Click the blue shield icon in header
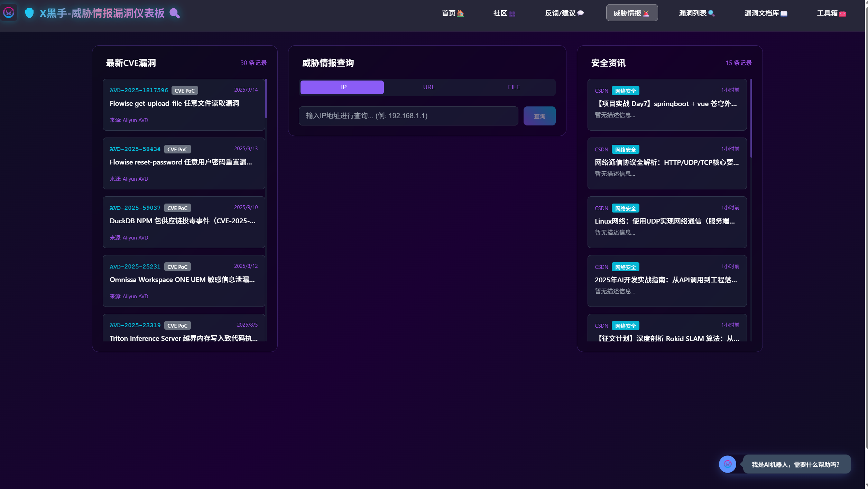The width and height of the screenshot is (868, 489). [29, 13]
